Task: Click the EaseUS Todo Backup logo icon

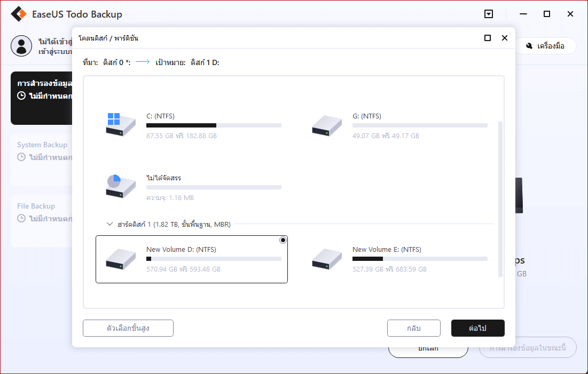Action: click(x=19, y=14)
